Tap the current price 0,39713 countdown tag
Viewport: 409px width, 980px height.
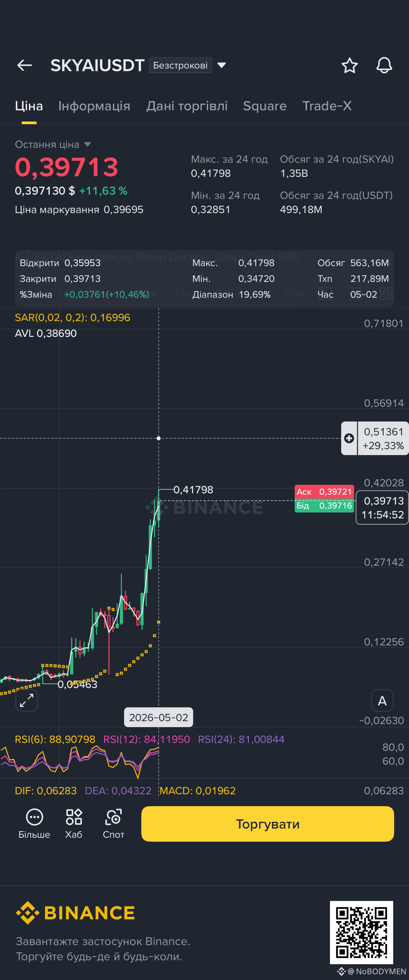382,507
